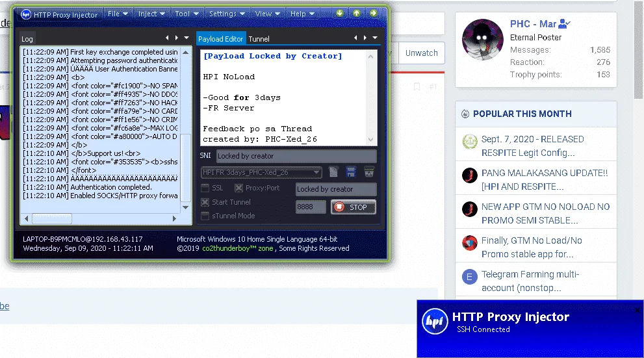Click the 8888 port field
Screen dimensions: 644x358
pos(311,207)
